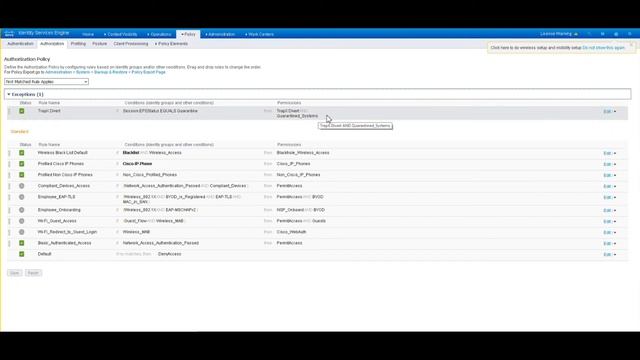Open Edit arrow menu for Profiled Non Cisco IP Phones
The width and height of the screenshot is (640, 360).
coord(615,175)
